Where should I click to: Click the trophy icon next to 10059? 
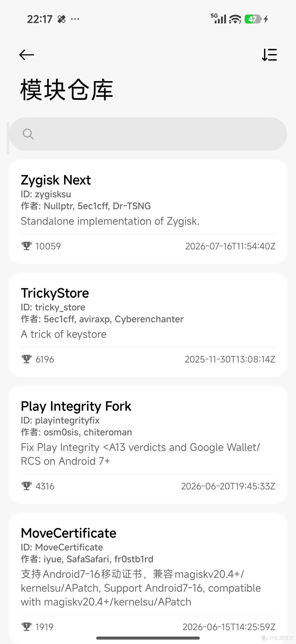coord(27,246)
